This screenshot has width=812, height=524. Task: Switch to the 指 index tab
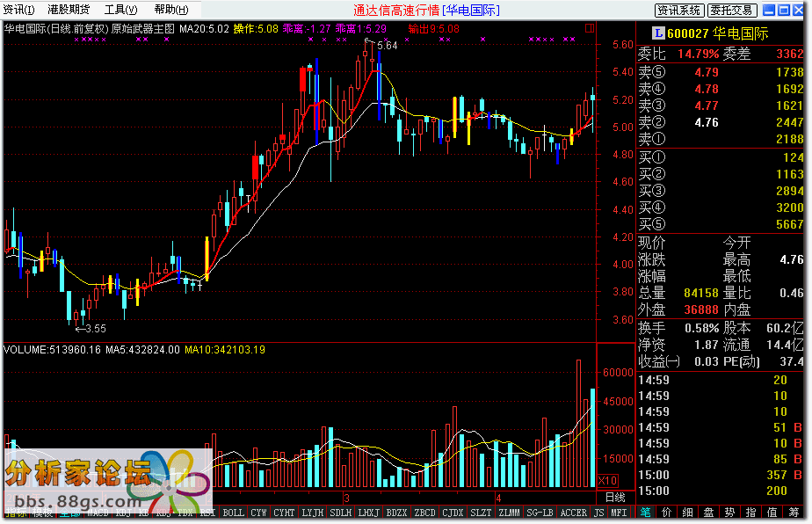[750, 513]
